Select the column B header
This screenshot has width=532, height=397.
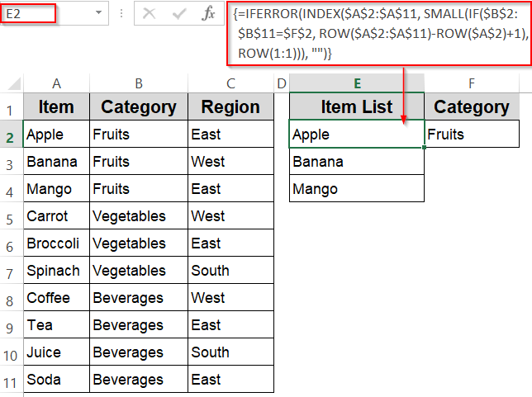(139, 83)
